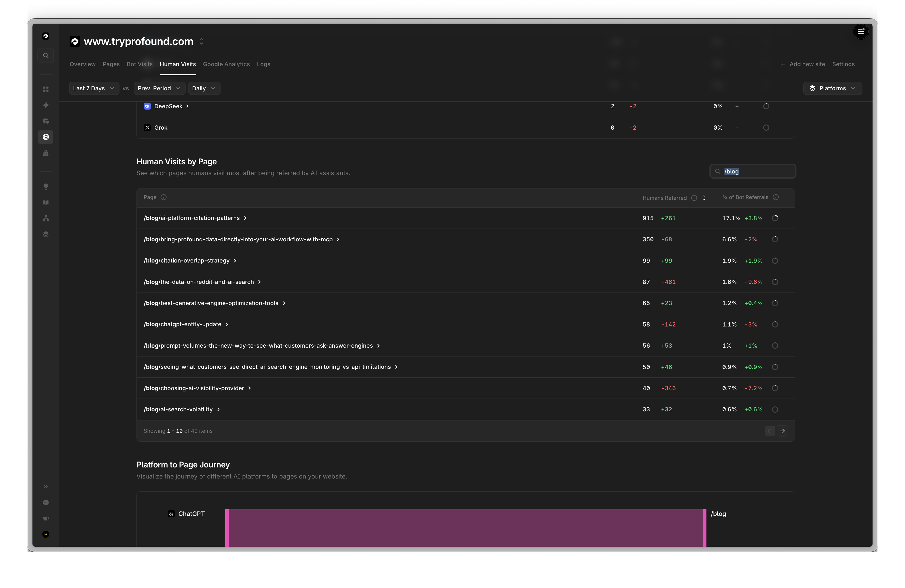Switch to the Bot Visits tab
905x588 pixels.
click(x=139, y=64)
